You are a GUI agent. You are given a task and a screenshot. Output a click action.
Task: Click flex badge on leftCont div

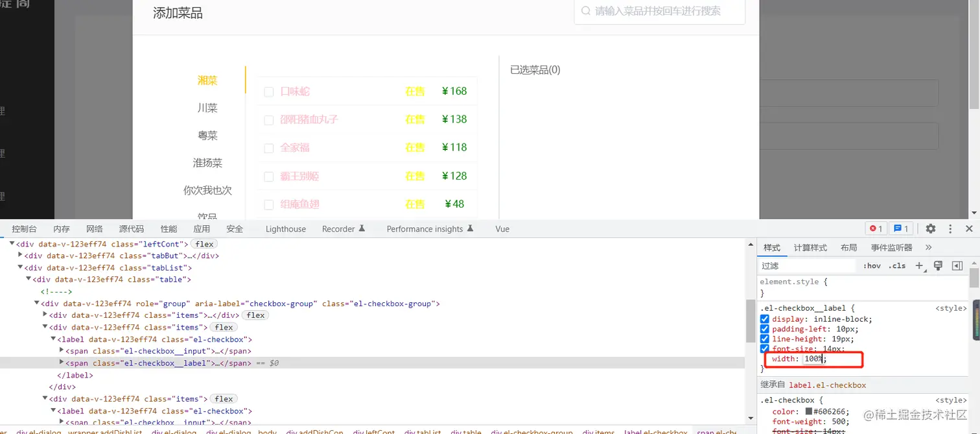pyautogui.click(x=204, y=244)
